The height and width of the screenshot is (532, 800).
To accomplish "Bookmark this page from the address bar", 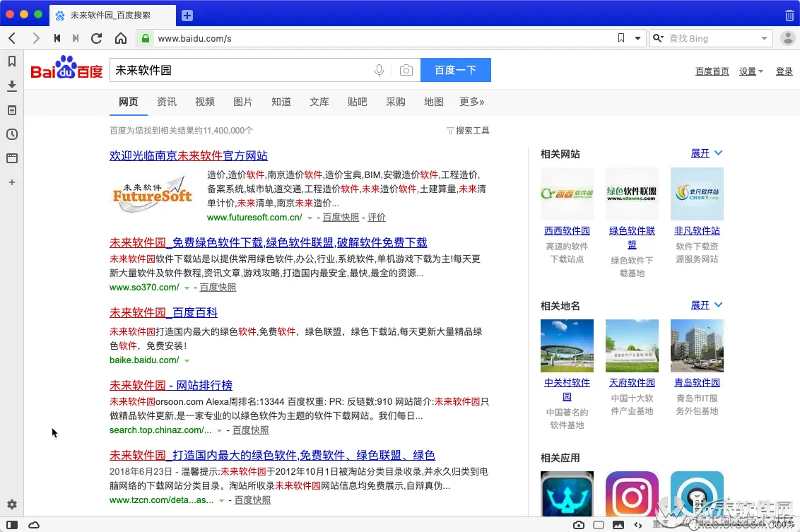I will (x=621, y=38).
